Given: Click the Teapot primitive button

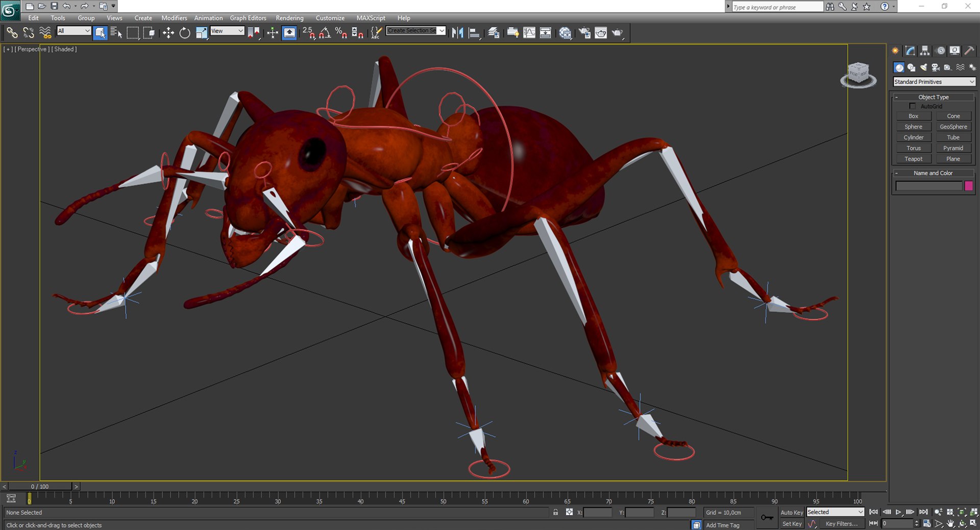Looking at the screenshot, I should coord(914,159).
